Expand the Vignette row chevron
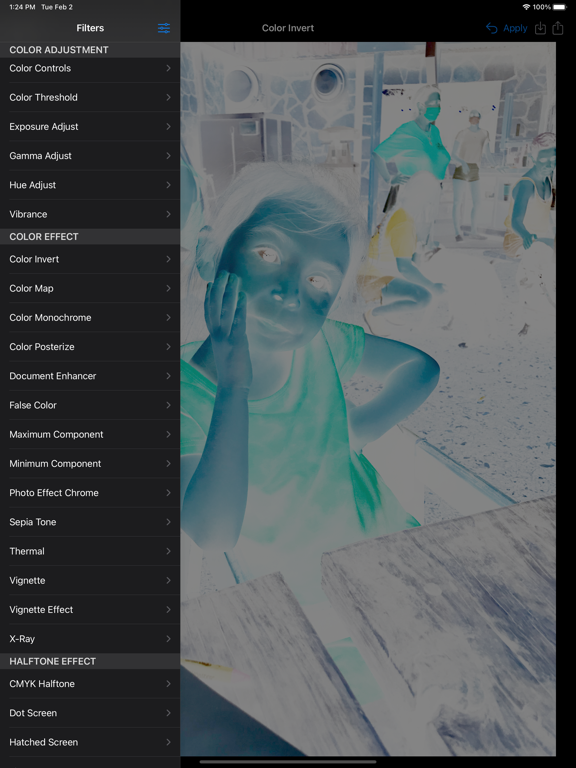 tap(168, 580)
